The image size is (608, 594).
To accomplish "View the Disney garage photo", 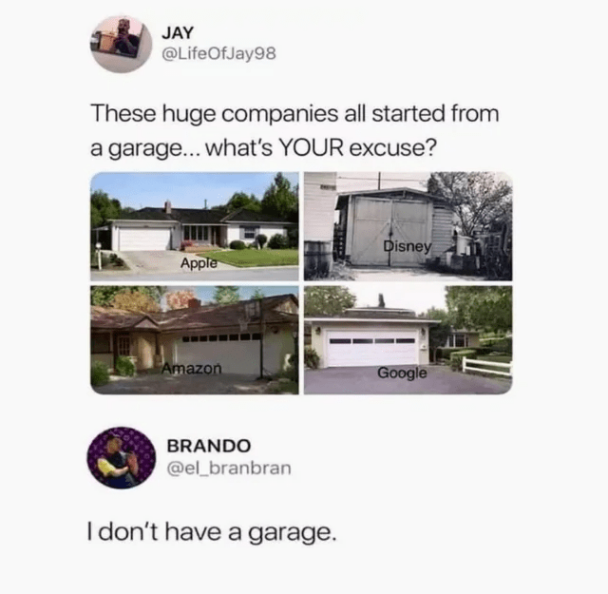I will pos(408,226).
